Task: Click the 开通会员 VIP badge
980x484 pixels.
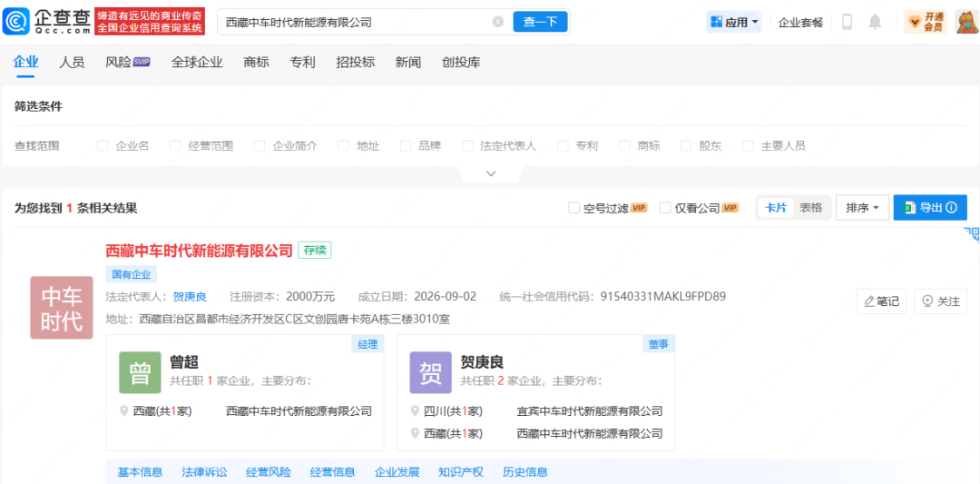Action: point(926,22)
